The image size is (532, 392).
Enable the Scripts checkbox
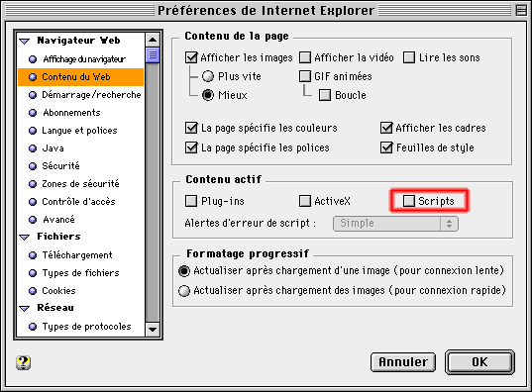[x=409, y=201]
